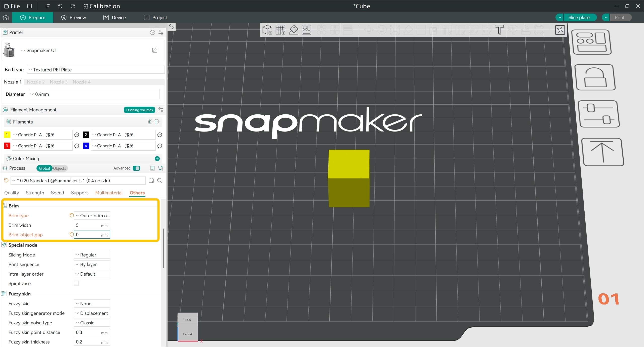Open the Assembly view icon
Image resolution: width=644 pixels, height=347 pixels.
560,30
